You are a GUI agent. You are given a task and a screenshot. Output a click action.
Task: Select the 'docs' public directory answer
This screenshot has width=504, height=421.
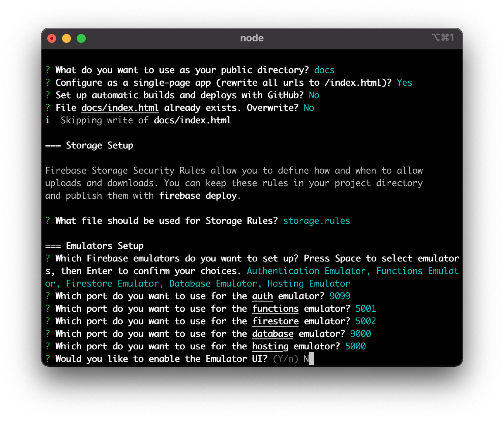(x=324, y=70)
